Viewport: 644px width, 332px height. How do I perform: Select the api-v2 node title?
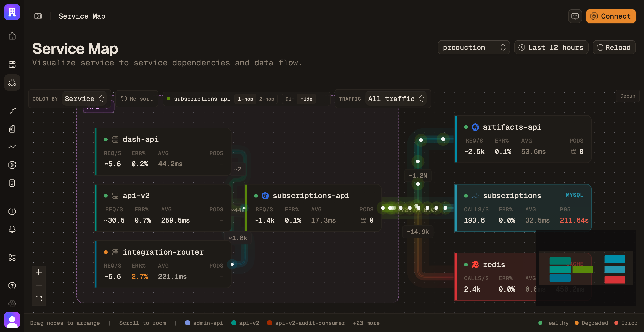click(x=136, y=196)
